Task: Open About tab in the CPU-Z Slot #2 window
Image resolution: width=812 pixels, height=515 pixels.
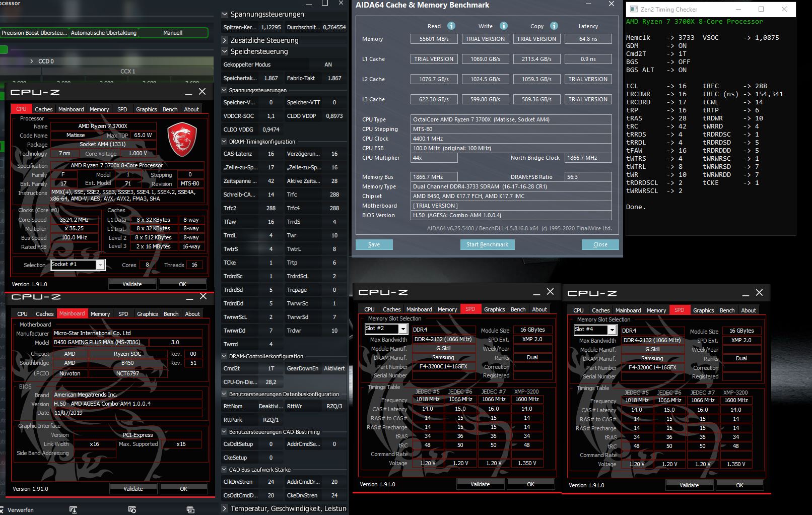Action: [x=539, y=309]
